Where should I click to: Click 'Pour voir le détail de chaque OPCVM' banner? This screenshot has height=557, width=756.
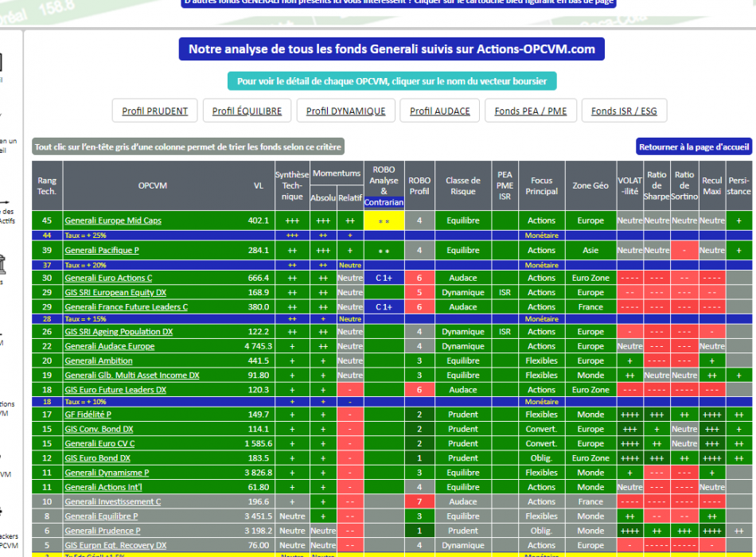coord(392,81)
